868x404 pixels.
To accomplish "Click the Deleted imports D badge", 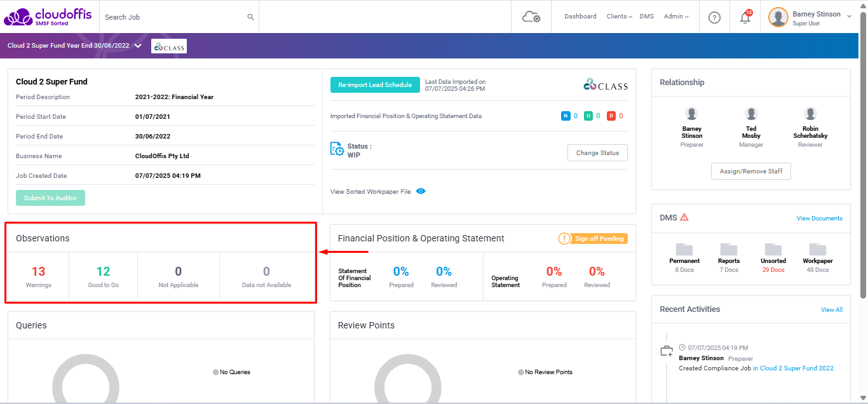I will (611, 116).
